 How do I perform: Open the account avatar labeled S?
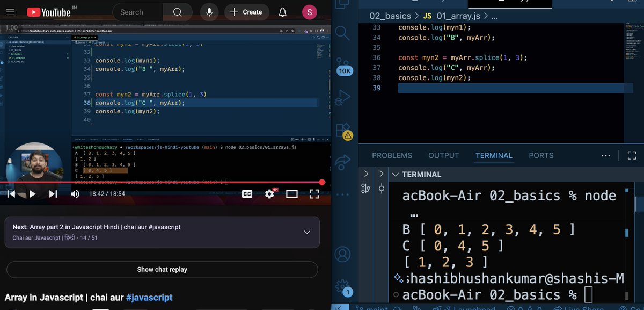[x=309, y=12]
